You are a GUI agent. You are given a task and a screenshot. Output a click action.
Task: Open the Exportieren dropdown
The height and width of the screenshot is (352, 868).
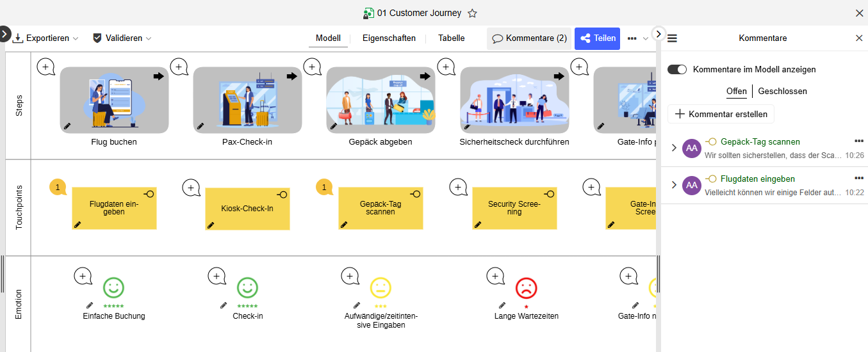[x=46, y=38]
